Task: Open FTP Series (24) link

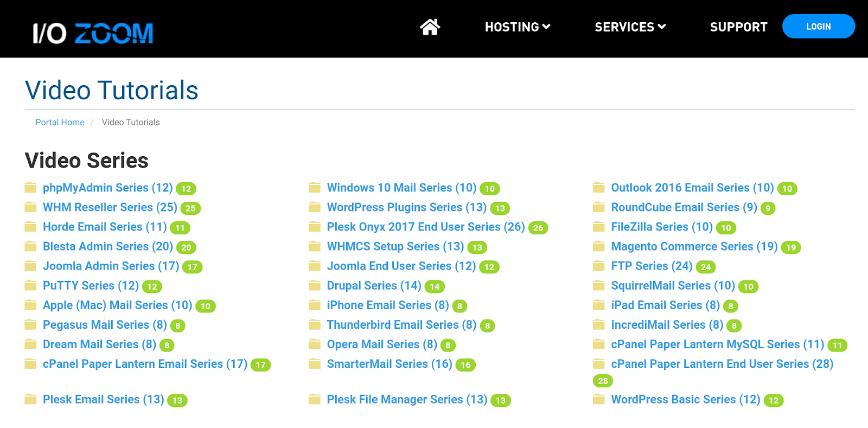Action: (652, 266)
